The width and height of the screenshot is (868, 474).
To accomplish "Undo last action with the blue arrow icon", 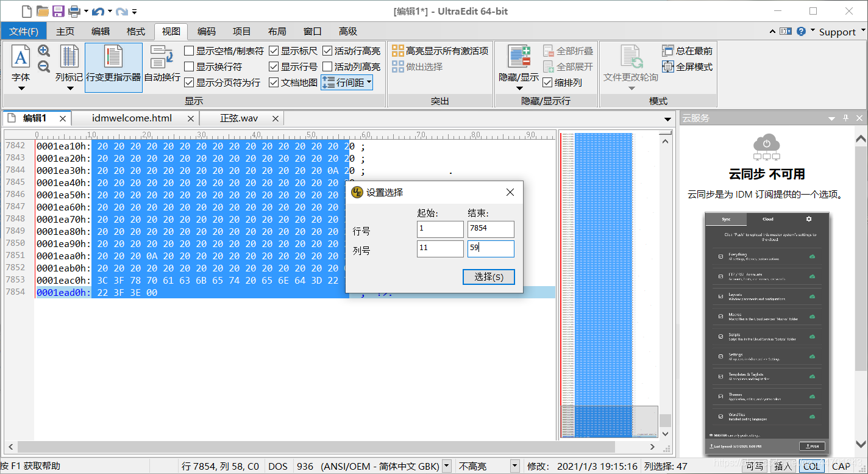I will pyautogui.click(x=98, y=11).
